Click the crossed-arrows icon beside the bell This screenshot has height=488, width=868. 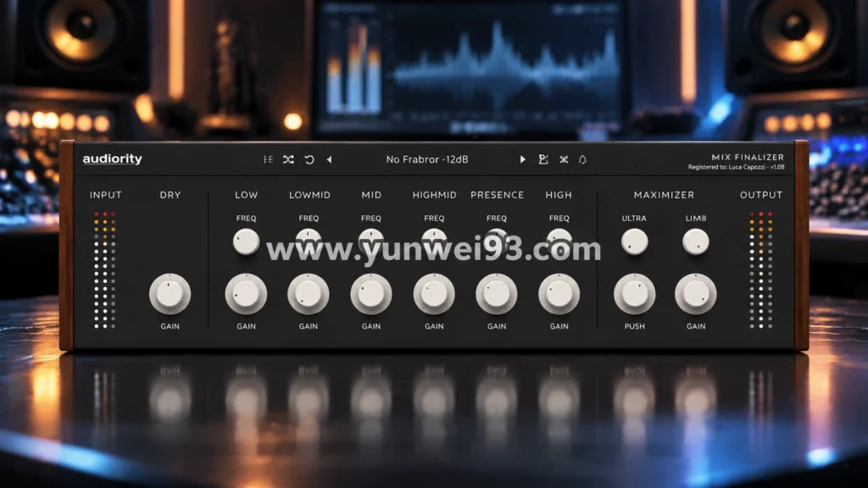[x=564, y=159]
